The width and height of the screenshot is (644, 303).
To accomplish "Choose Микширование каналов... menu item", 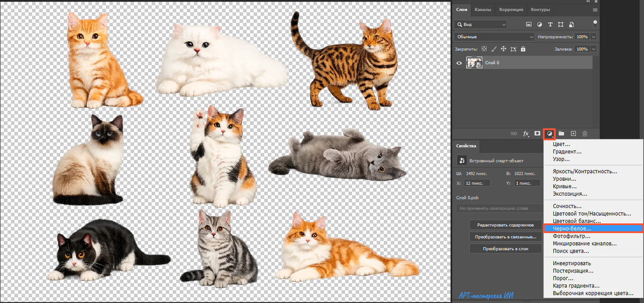I will (x=593, y=243).
